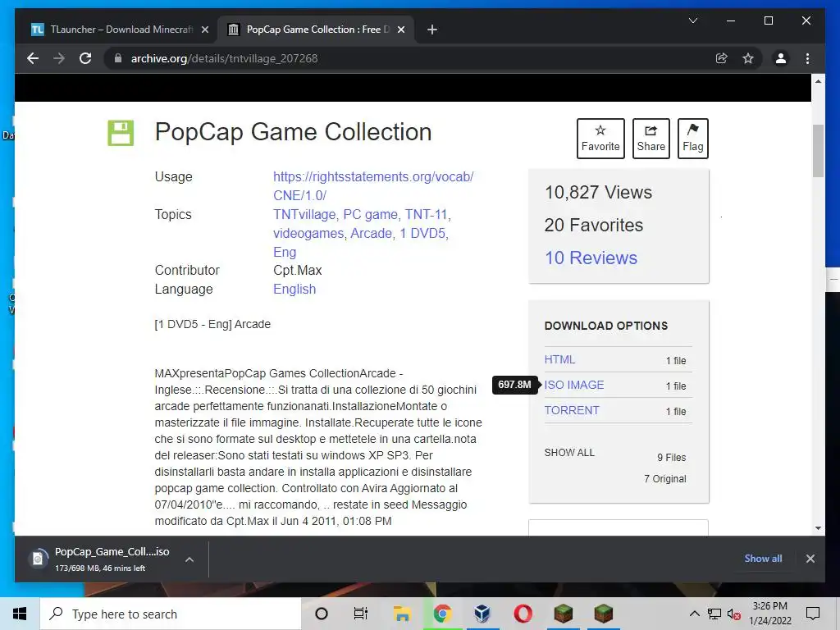This screenshot has width=840, height=630.
Task: Click the green software floppy icon
Action: click(121, 132)
